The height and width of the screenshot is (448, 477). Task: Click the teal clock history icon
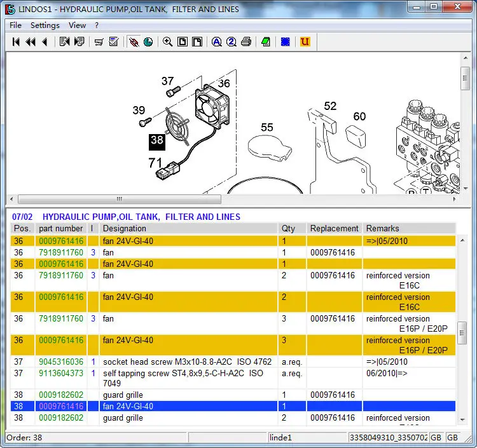click(148, 42)
